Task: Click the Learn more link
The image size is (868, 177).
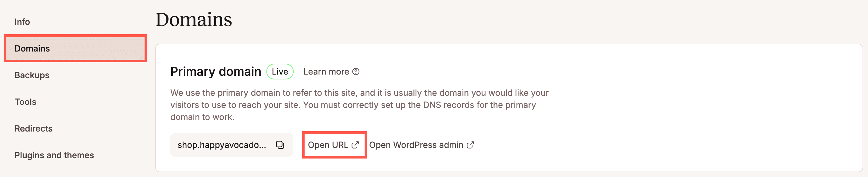Action: tap(326, 72)
